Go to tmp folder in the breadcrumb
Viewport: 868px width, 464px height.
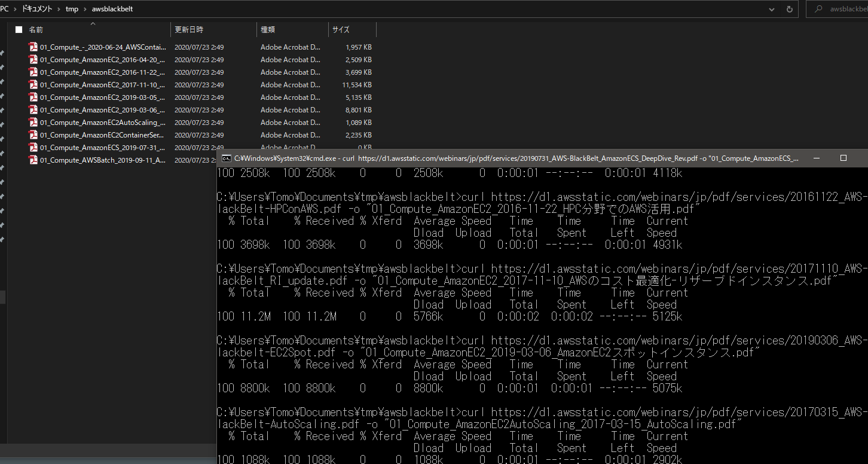click(x=72, y=9)
